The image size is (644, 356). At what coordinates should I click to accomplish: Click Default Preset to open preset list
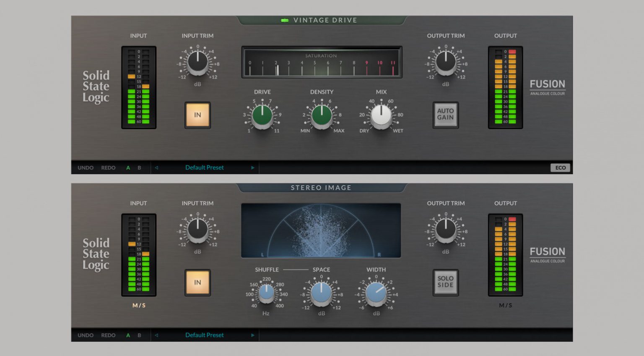pyautogui.click(x=204, y=168)
